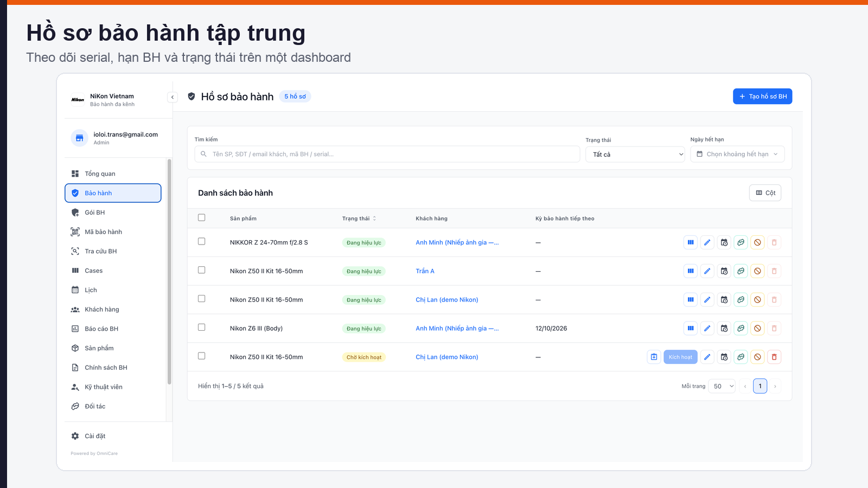The width and height of the screenshot is (868, 488).
Task: Click delete trash icon in Chờ kích hoạt row
Action: (x=774, y=357)
